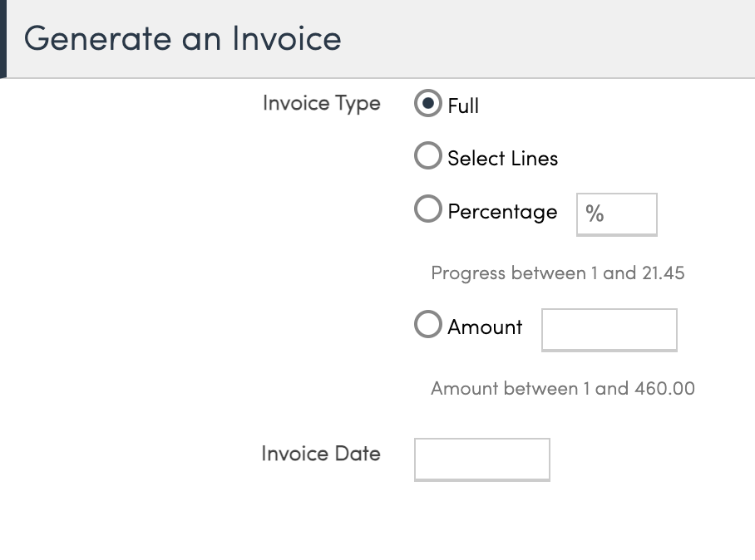Click the "Invoice Type" field label
This screenshot has width=755, height=560.
[321, 104]
